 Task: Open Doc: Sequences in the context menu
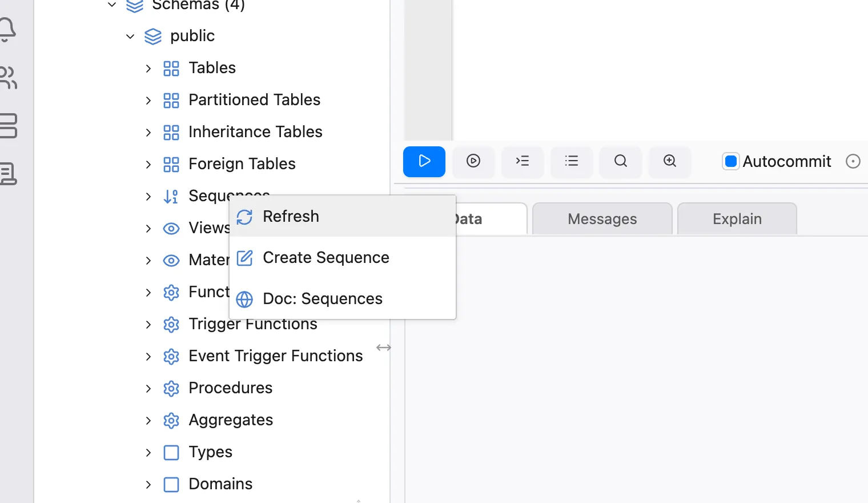point(343,299)
